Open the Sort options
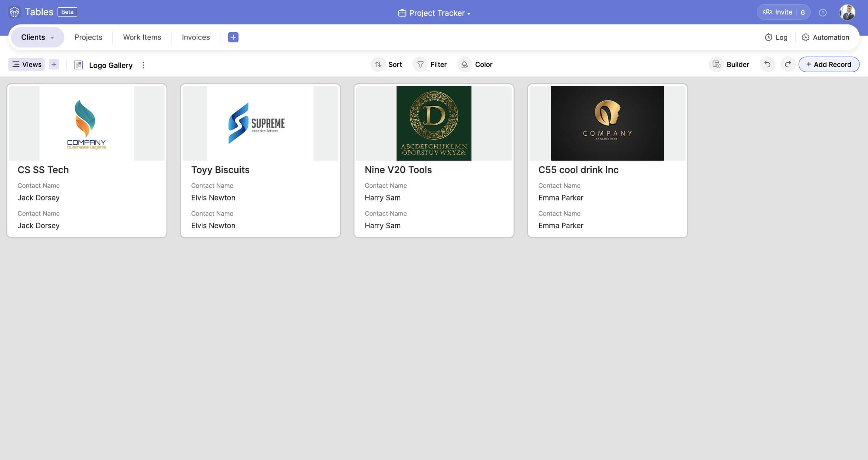 click(x=387, y=64)
